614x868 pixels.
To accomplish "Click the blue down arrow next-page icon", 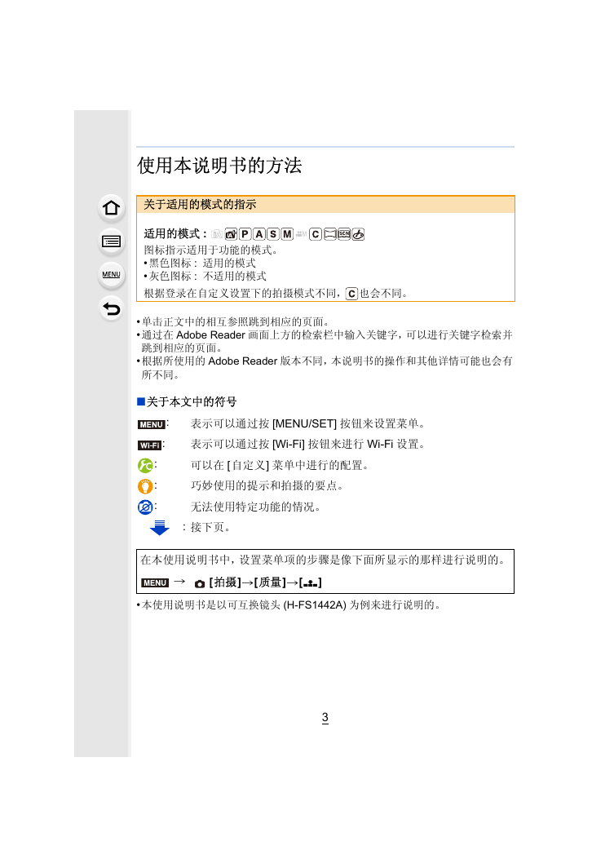I will tap(159, 528).
